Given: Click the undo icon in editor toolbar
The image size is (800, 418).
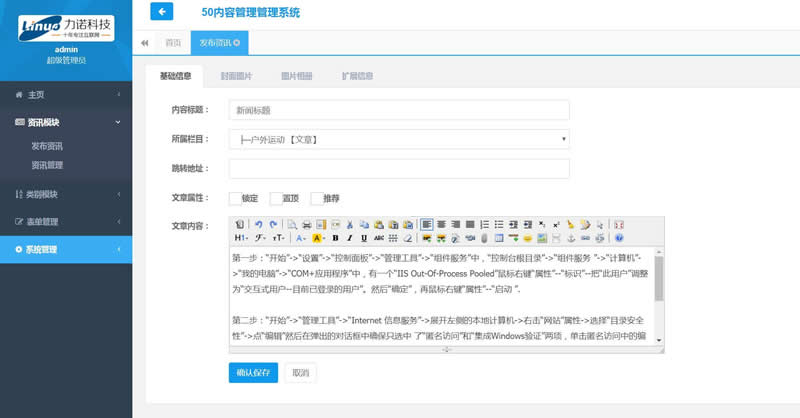Looking at the screenshot, I should pos(258,224).
